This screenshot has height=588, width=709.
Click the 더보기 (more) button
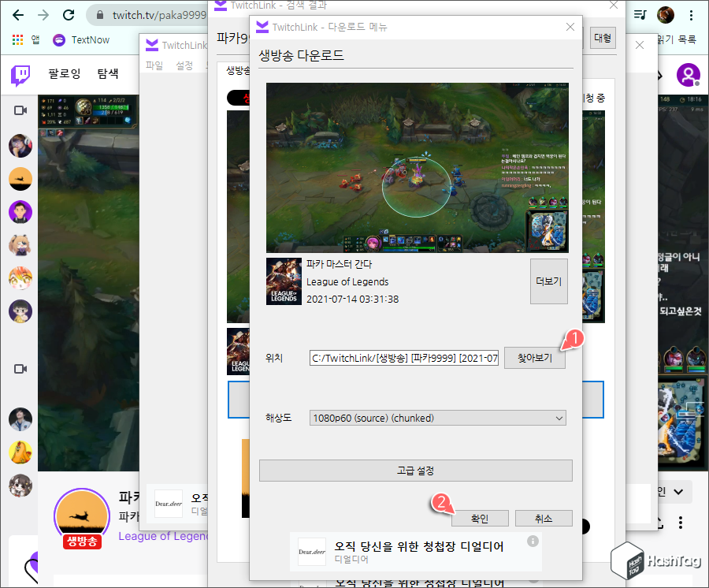(x=548, y=281)
